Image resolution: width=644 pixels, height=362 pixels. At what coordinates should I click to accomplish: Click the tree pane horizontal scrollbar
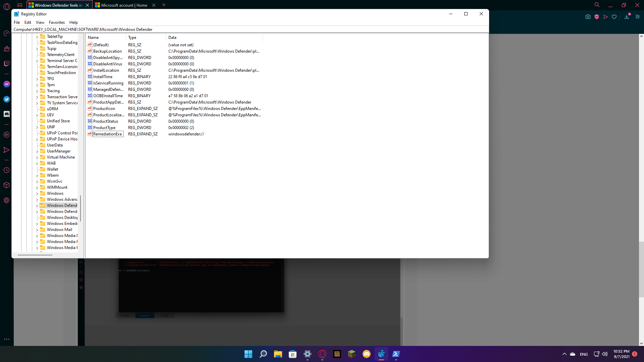[x=35, y=255]
